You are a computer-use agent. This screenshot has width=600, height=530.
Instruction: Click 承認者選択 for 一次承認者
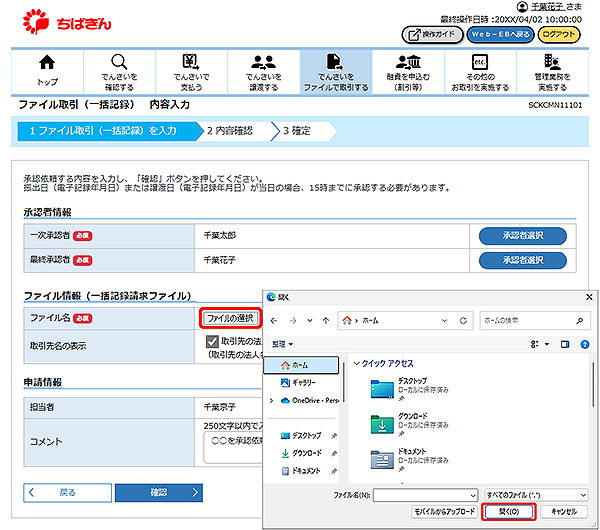point(523,236)
